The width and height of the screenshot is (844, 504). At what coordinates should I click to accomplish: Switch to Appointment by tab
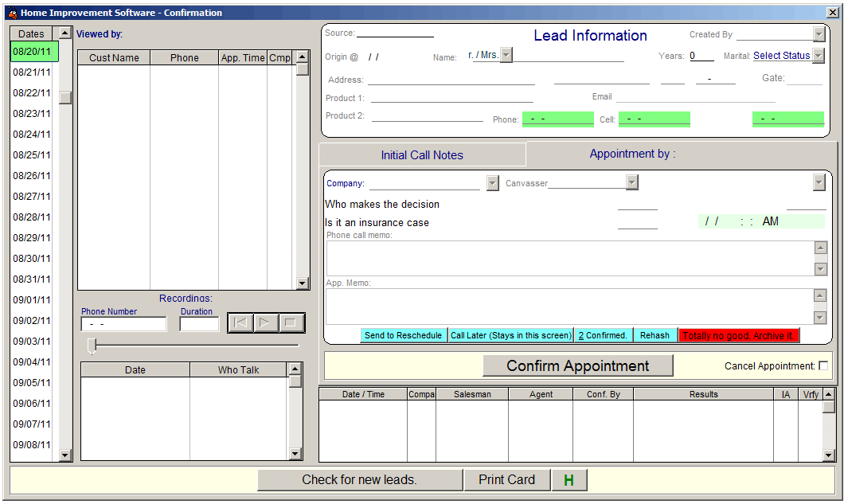click(632, 154)
